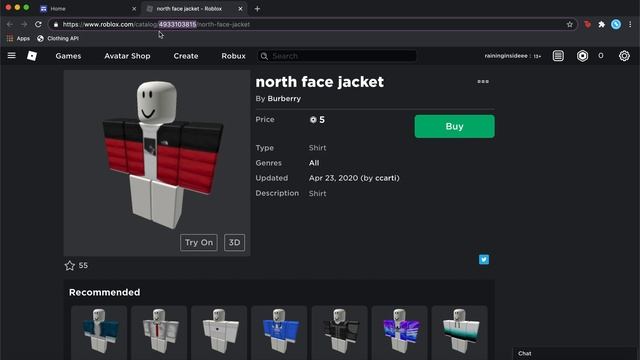This screenshot has height=360, width=640.
Task: Click the Robux balance icon
Action: coord(582,56)
